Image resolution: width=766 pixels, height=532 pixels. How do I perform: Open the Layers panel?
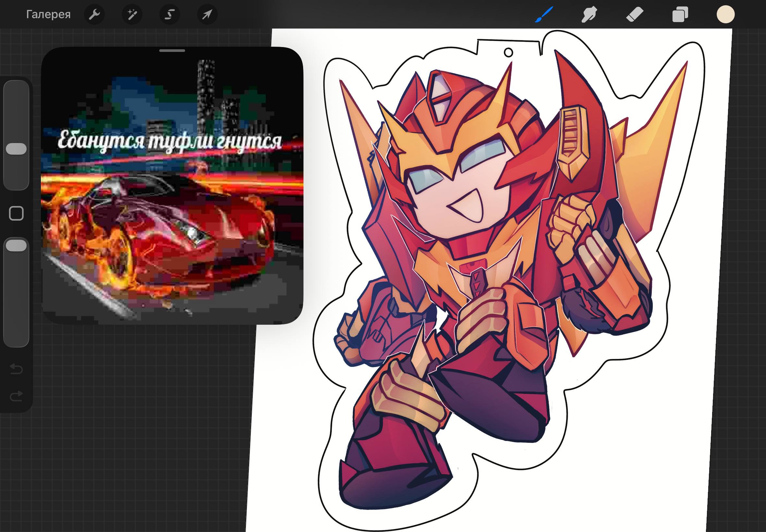(x=680, y=14)
